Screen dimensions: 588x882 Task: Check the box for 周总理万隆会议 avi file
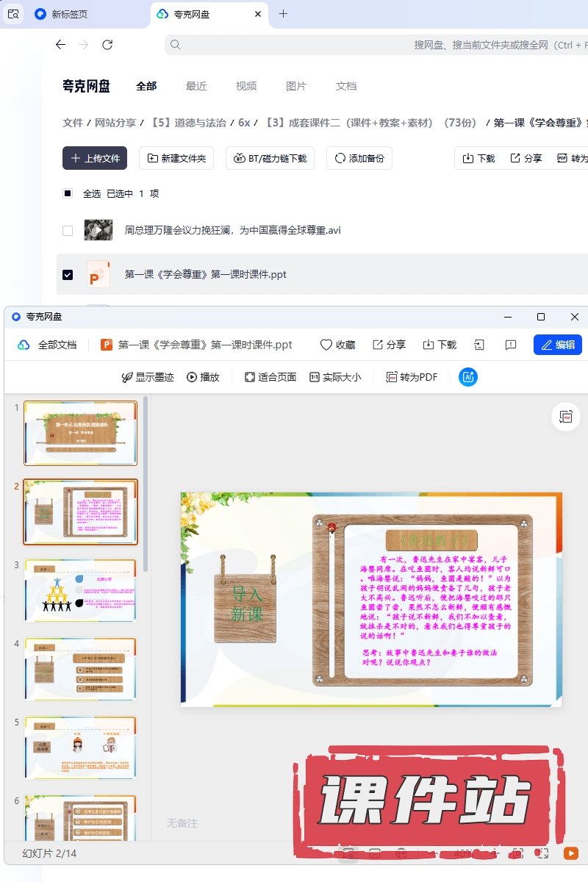point(68,230)
